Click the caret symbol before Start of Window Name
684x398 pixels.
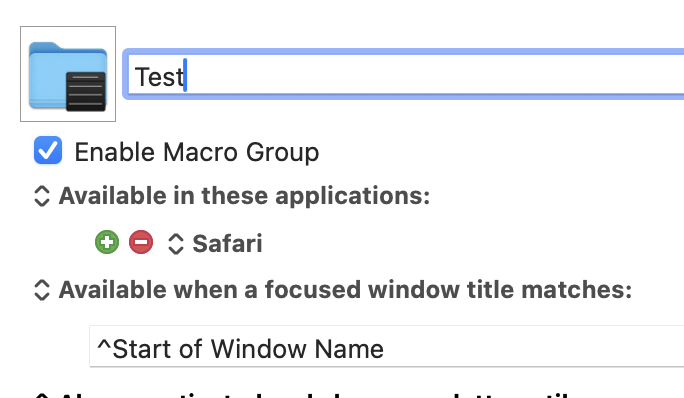point(104,345)
